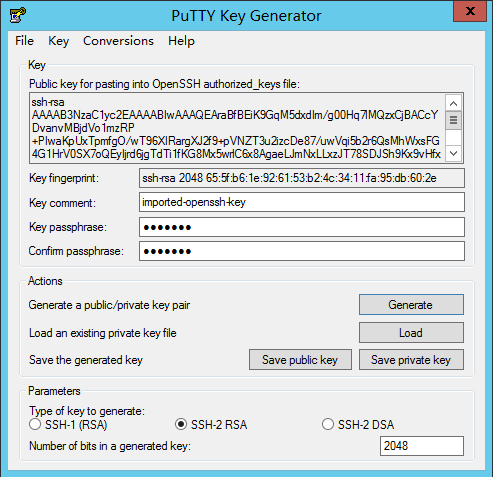Click 'Generate a public/private key pair' text
Viewport: 493px width, 477px height.
109,305
